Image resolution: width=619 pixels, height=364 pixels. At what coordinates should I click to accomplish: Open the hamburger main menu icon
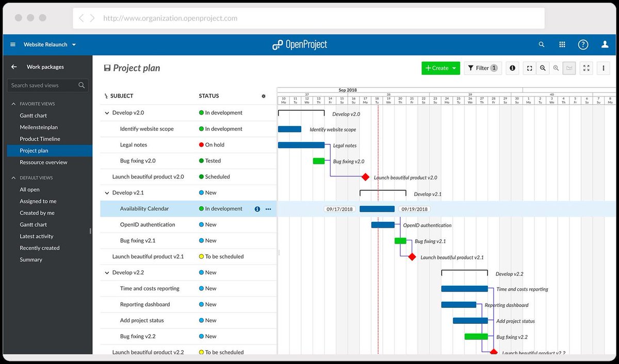click(x=13, y=45)
